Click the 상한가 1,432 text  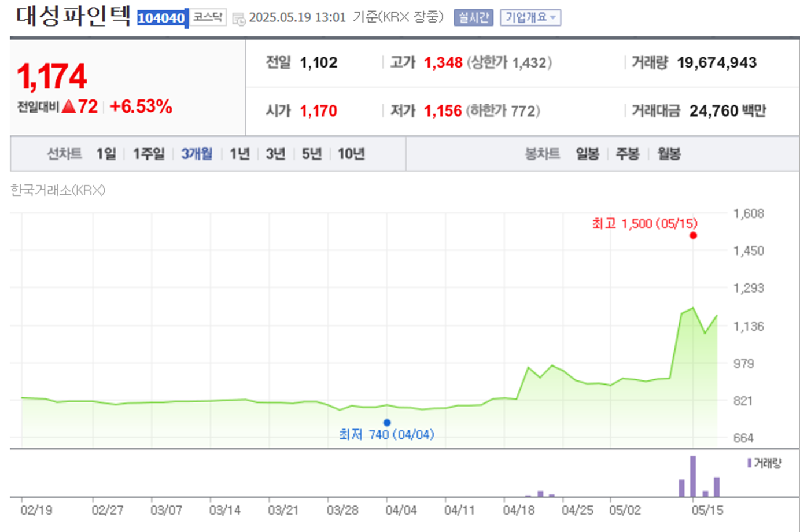point(509,62)
